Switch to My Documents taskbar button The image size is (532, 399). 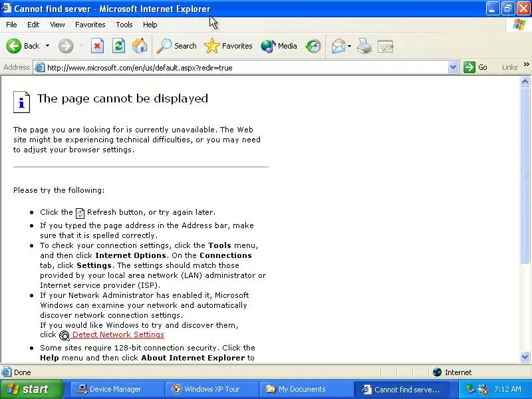tap(305, 389)
